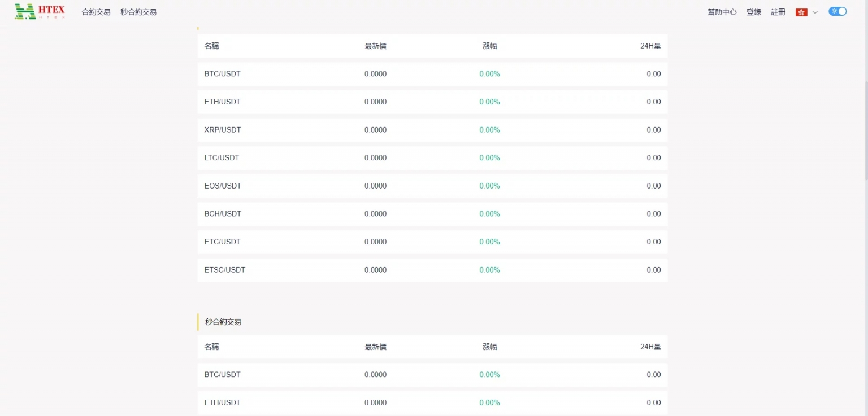Choose the EOS/USDT trading pair
Image resolution: width=868 pixels, height=416 pixels.
click(x=222, y=186)
